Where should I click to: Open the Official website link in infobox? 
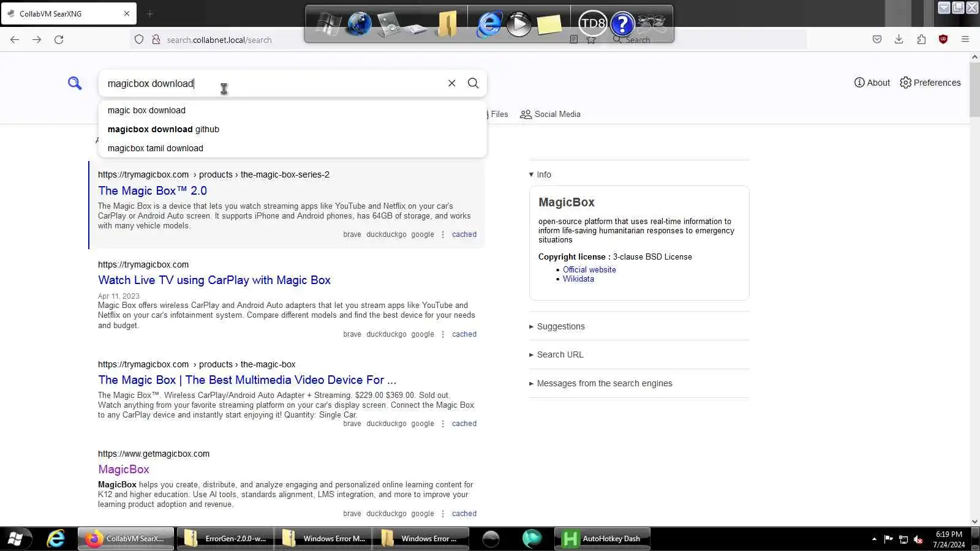tap(589, 270)
